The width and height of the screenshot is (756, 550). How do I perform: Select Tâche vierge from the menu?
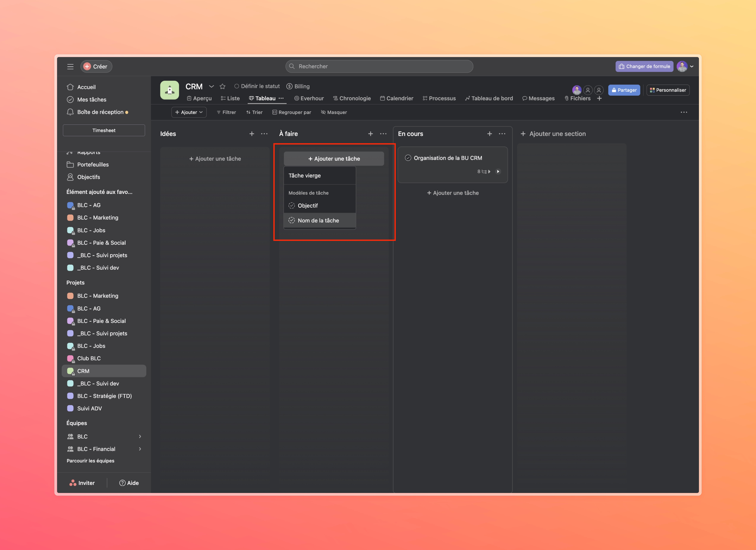coord(320,176)
